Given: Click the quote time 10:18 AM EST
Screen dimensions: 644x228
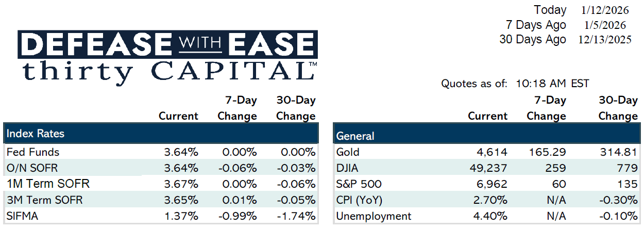Looking at the screenshot, I should click(x=552, y=84).
